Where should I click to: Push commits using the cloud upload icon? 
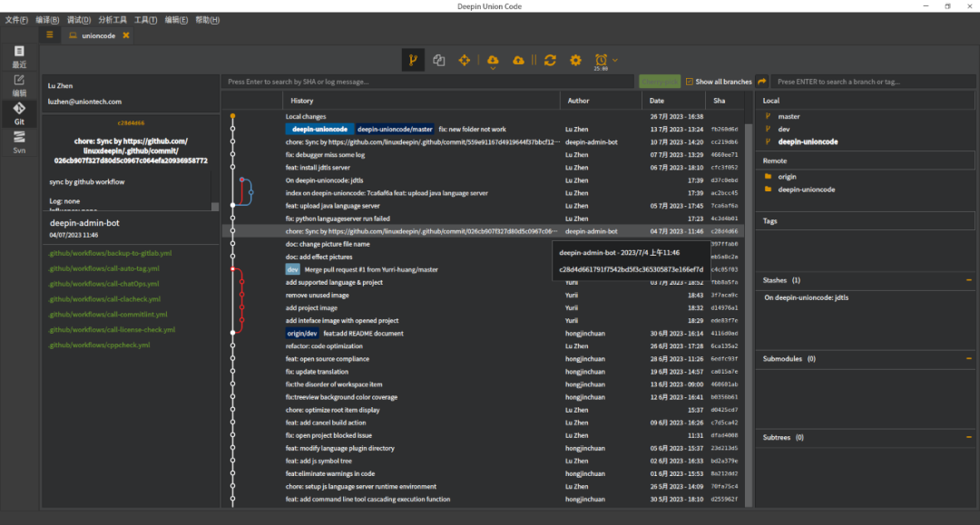click(517, 60)
